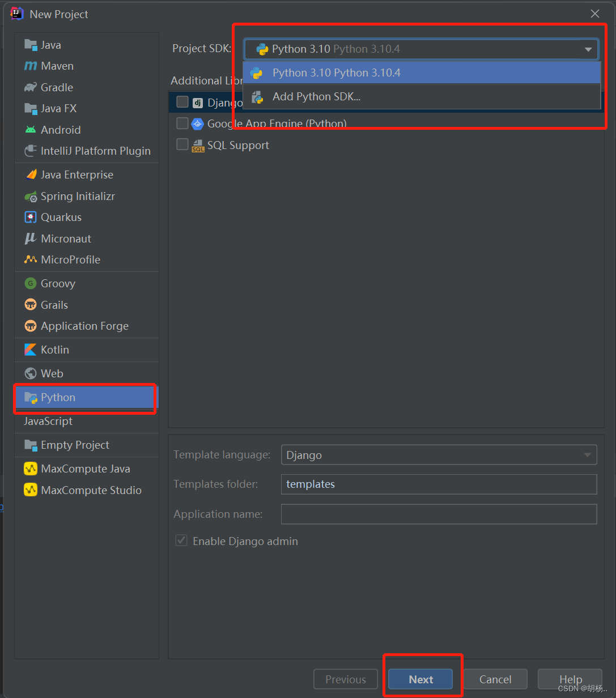This screenshot has height=698, width=616.
Task: Click the Java Enterprise flame icon
Action: click(x=31, y=174)
